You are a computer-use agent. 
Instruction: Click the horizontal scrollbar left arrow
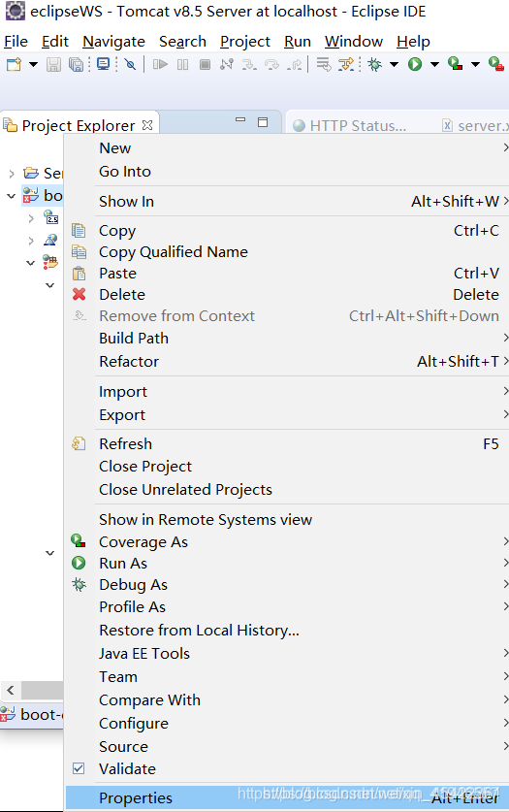tap(11, 691)
